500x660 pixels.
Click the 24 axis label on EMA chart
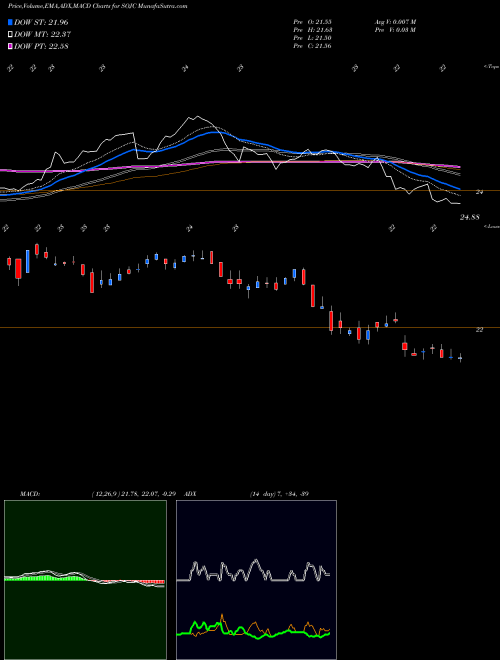coord(479,192)
